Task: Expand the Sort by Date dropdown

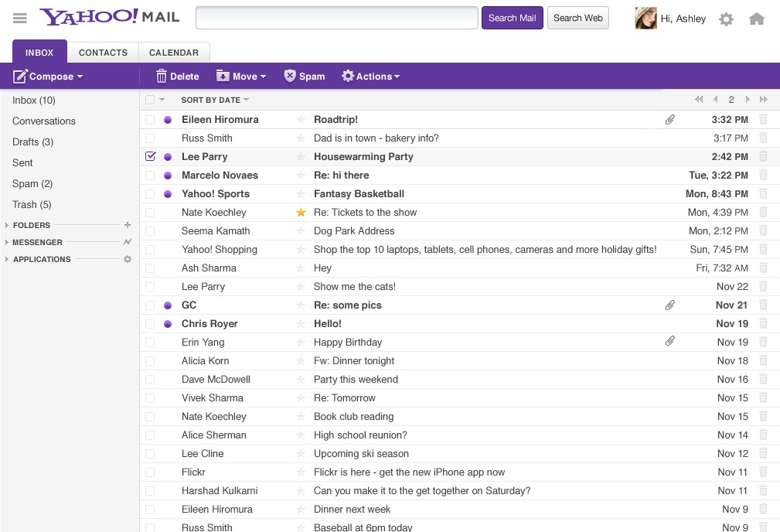Action: [x=215, y=100]
